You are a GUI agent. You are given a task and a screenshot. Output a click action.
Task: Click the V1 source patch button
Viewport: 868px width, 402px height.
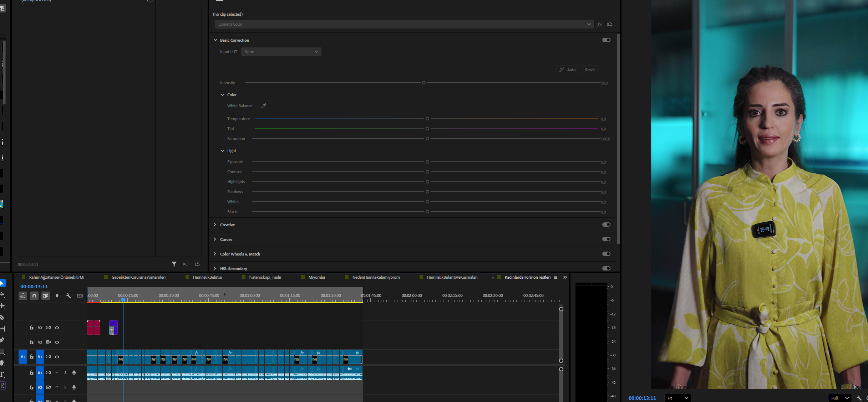(23, 357)
